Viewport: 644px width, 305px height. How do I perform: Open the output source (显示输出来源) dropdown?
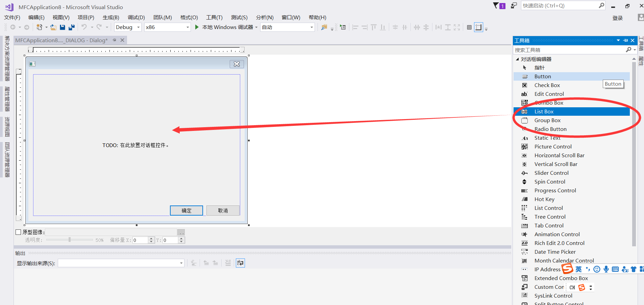121,263
